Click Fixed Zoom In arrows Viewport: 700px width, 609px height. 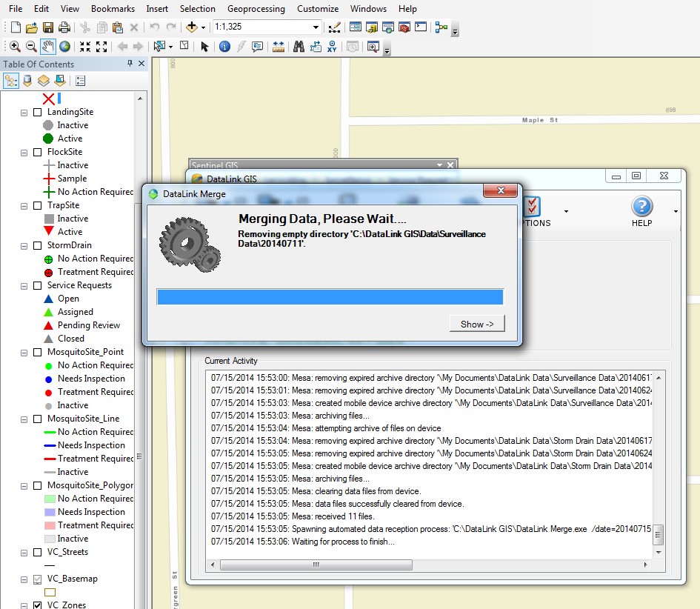[x=85, y=46]
